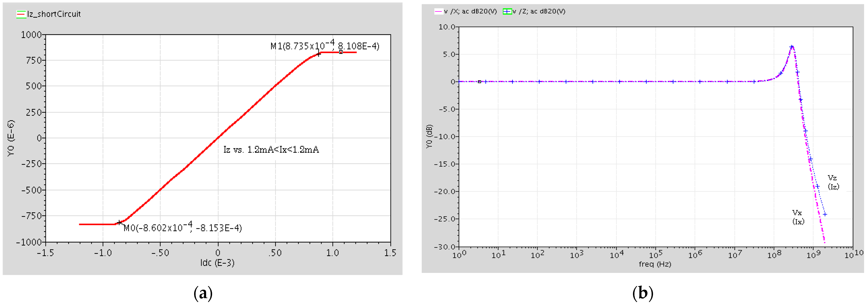Click the M0 cross marker on the red curve
The height and width of the screenshot is (306, 868).
pyautogui.click(x=119, y=223)
